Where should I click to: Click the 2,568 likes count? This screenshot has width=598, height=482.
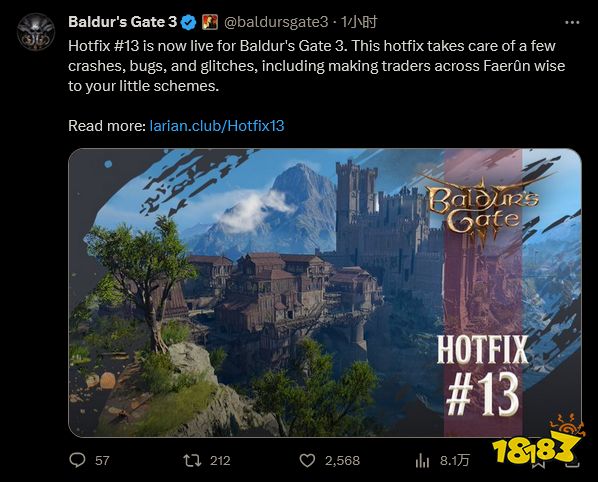click(x=342, y=461)
